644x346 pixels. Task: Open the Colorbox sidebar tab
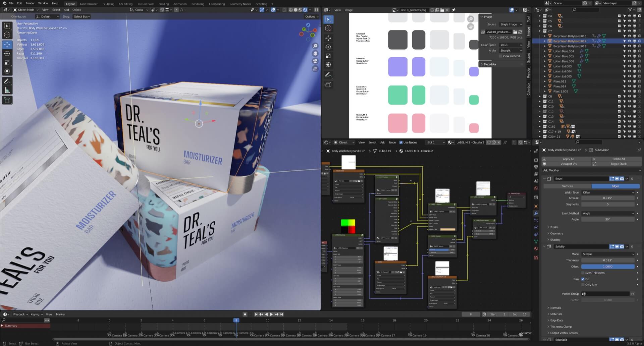tap(529, 90)
